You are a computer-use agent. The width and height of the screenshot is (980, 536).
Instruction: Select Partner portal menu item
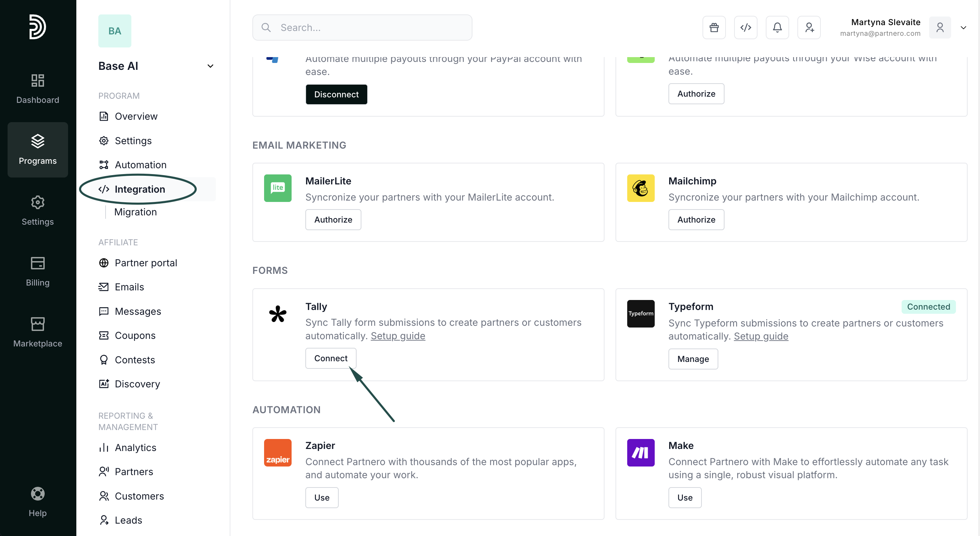pyautogui.click(x=146, y=263)
